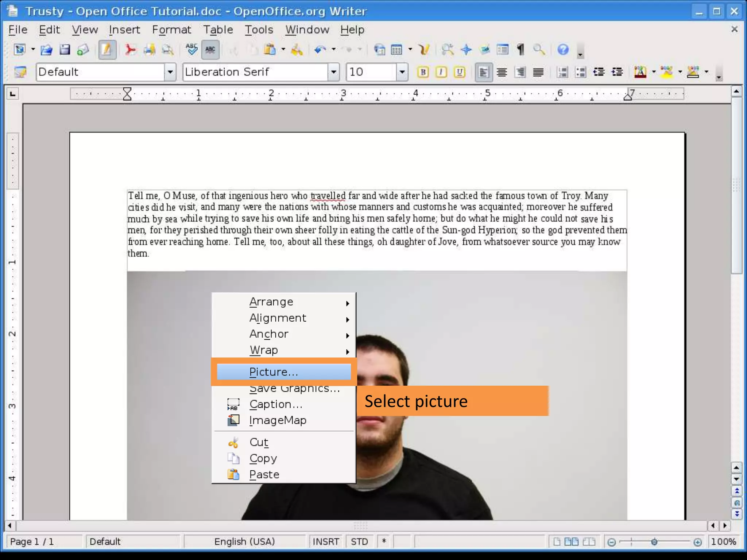
Task: Click the vertical scrollbar down arrow
Action: pos(736,479)
